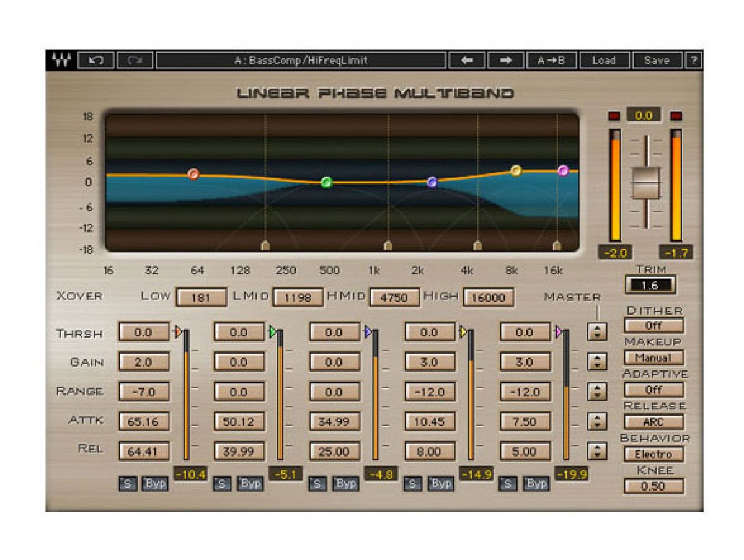
Task: Open the Dither selector set to Off
Action: click(653, 326)
